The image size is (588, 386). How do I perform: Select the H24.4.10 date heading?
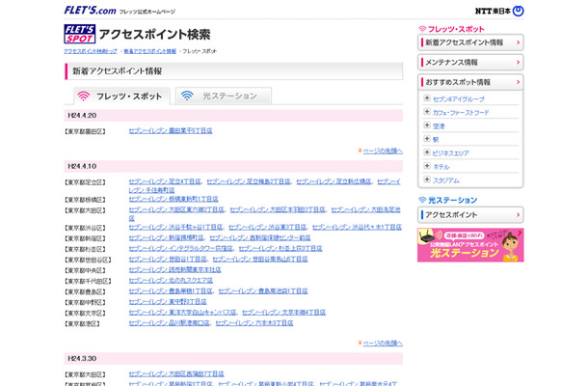82,166
